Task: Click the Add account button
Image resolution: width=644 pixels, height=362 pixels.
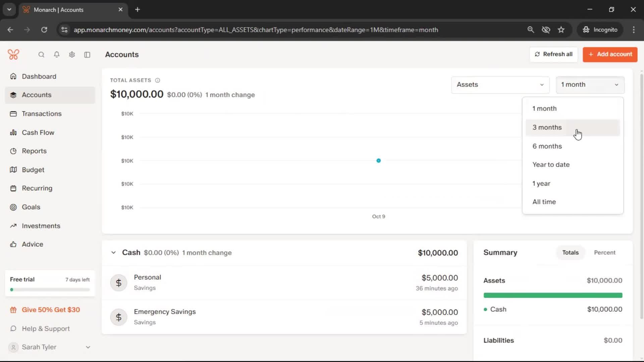Action: click(x=610, y=54)
